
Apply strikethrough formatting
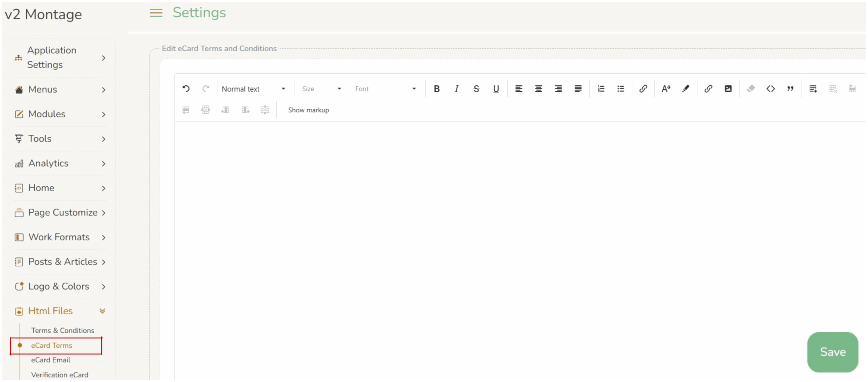(476, 89)
